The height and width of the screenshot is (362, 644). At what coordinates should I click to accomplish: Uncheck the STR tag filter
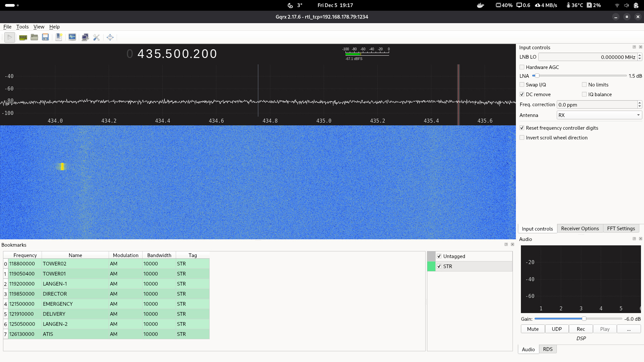(439, 266)
